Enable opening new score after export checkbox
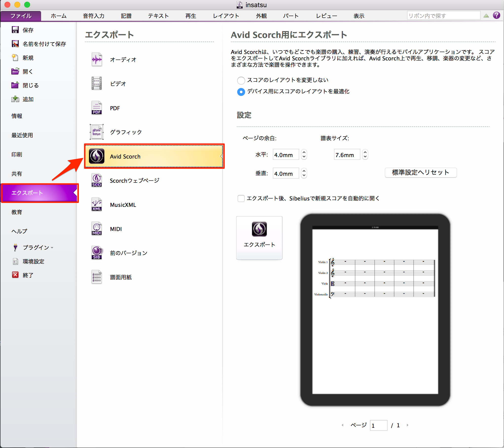Viewport: 504px width, 448px height. click(241, 198)
